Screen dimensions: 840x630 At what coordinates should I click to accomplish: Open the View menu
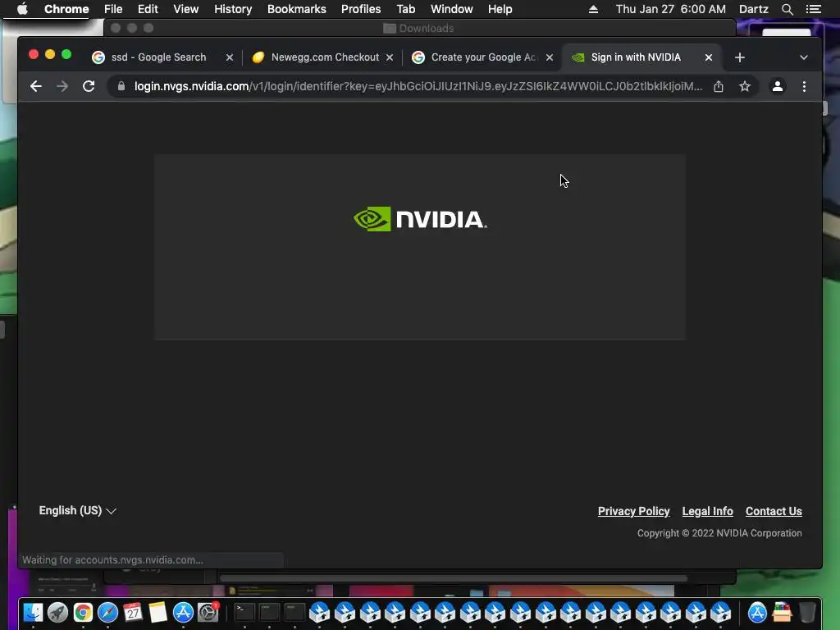[186, 9]
